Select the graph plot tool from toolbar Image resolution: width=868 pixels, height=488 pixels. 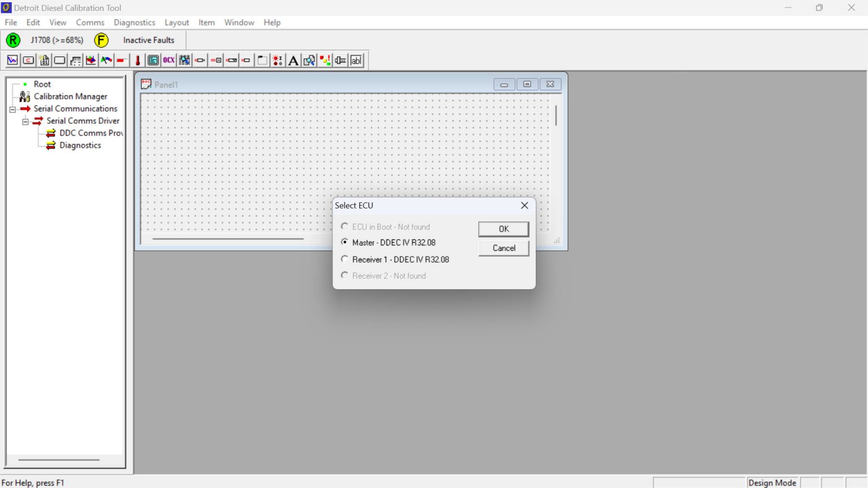coord(12,60)
